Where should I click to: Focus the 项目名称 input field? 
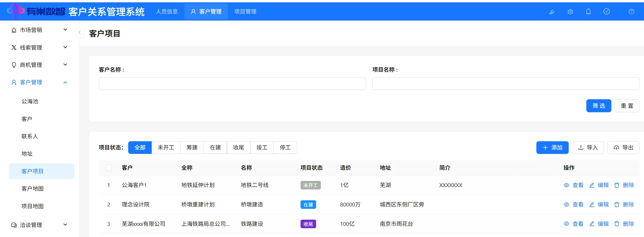coord(506,83)
